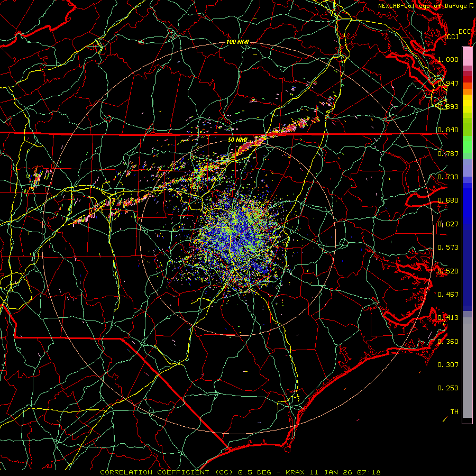Screen dimensions: 476x476
Task: Click the 0.627 legend value
Action: point(448,224)
